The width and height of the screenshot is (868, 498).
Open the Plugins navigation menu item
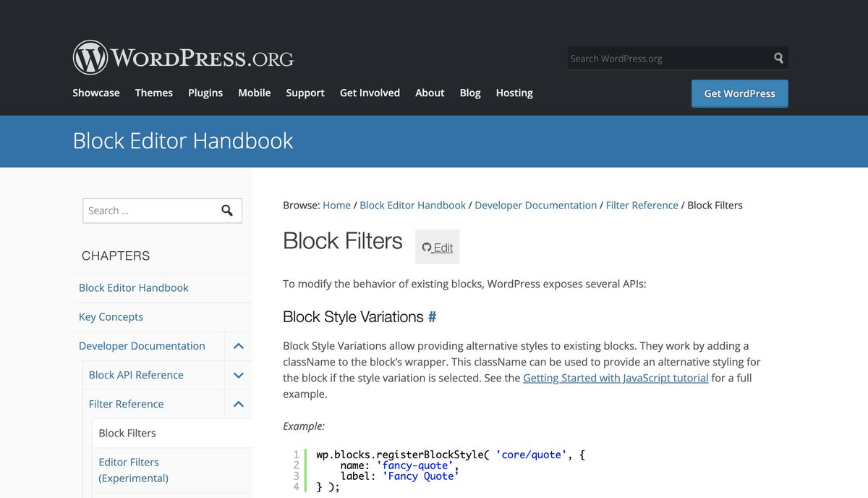(205, 93)
